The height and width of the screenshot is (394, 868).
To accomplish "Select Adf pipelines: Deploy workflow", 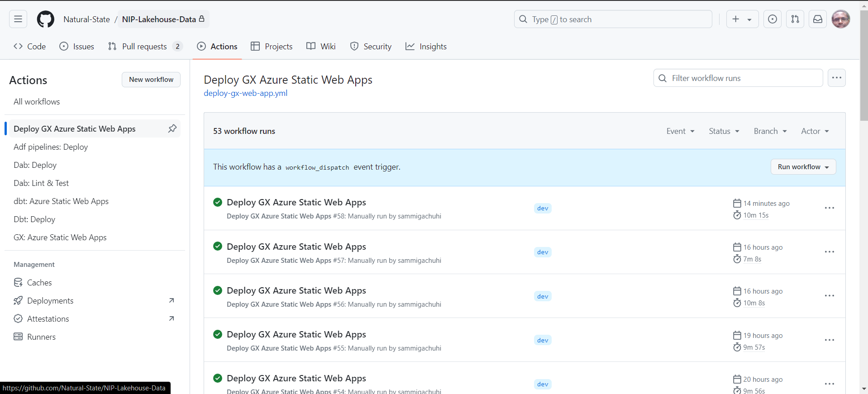I will tap(95, 147).
